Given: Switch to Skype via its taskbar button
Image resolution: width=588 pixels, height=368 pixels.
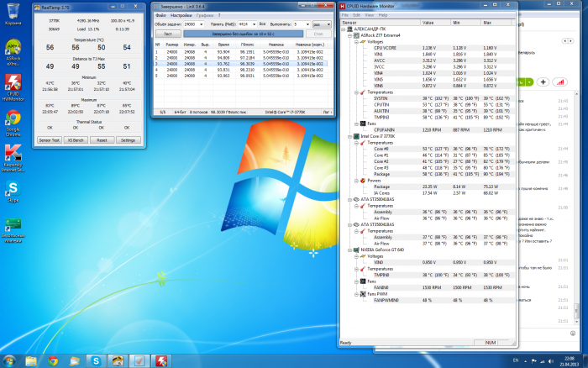Looking at the screenshot, I should 96,361.
